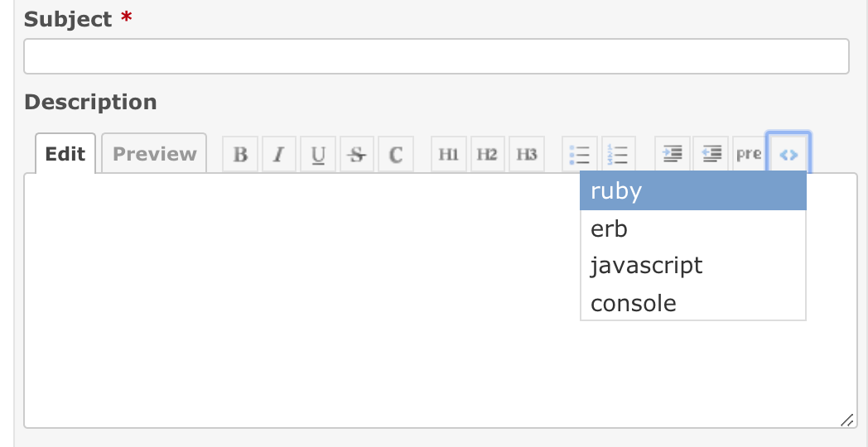The width and height of the screenshot is (868, 447).
Task: Create an unordered bullet list
Action: 580,154
